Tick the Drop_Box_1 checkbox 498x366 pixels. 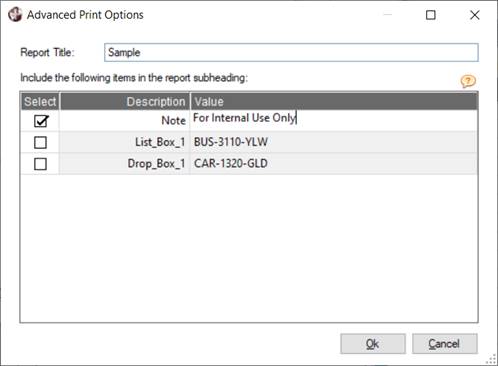coord(40,164)
